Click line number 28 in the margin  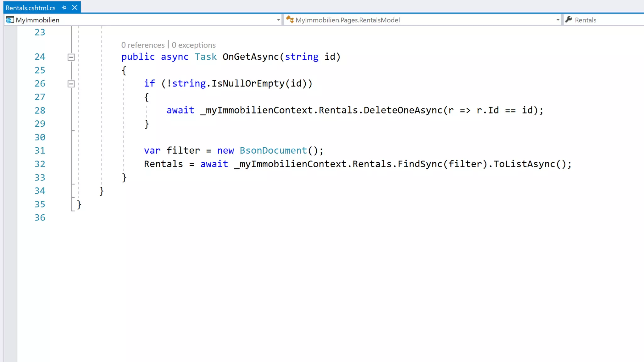pos(40,111)
